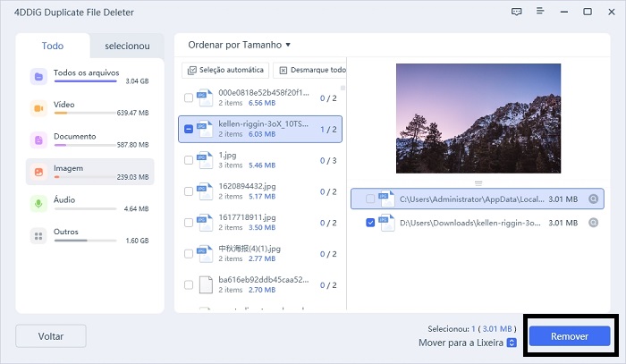Screen dimensions: 626x364
Task: Select the Documento category icon
Action: (x=38, y=140)
